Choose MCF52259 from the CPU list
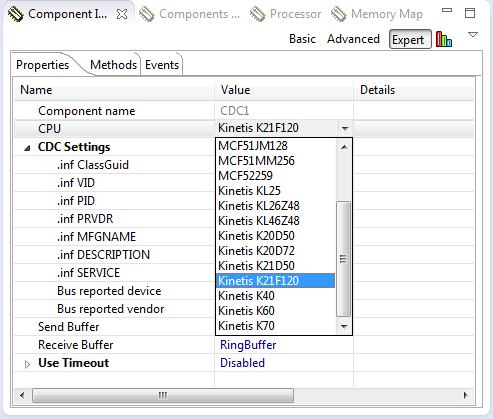Viewport: 493px width, 419px height. click(276, 176)
